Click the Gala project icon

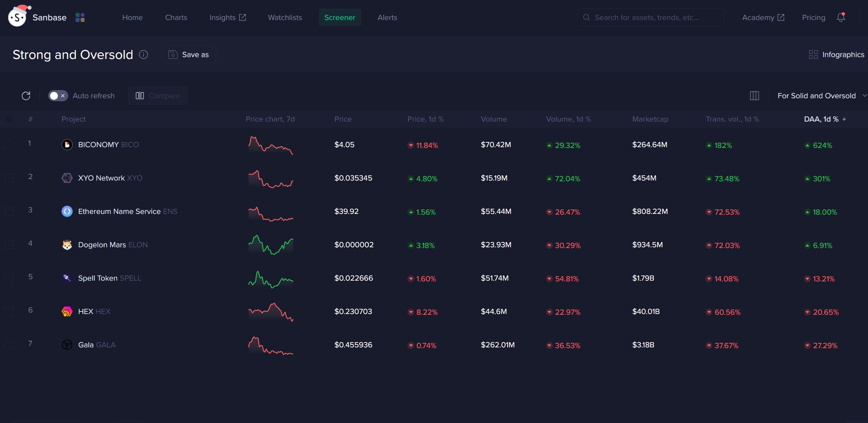(x=67, y=345)
